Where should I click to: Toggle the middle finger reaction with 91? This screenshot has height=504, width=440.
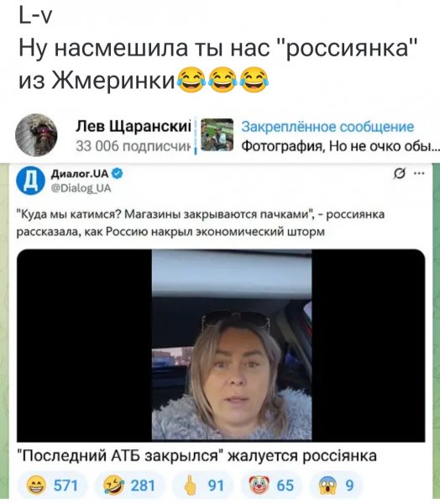pyautogui.click(x=203, y=485)
